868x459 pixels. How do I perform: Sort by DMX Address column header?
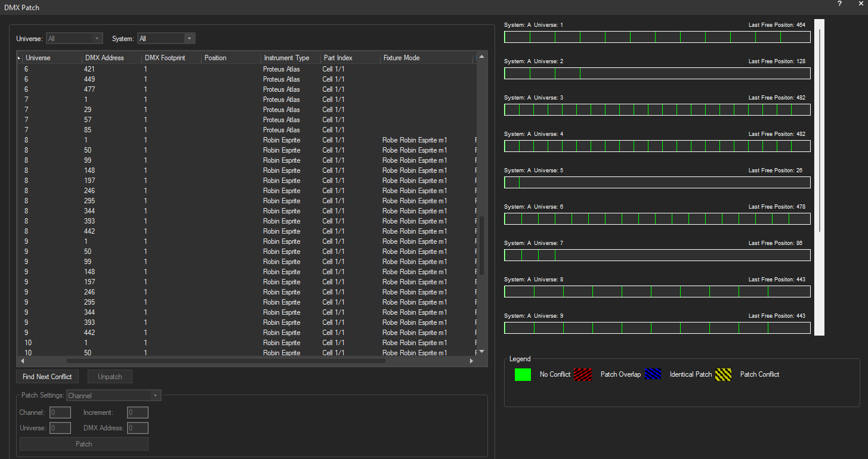(104, 58)
